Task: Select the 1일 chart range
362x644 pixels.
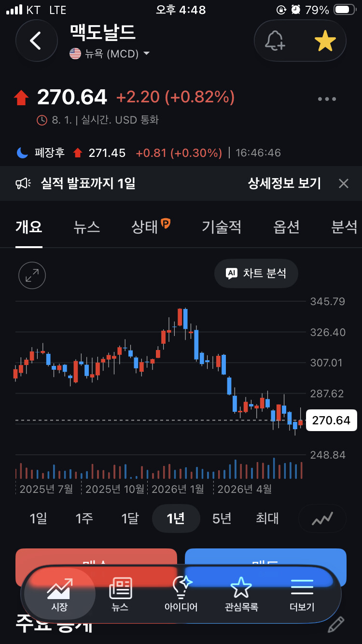Action: pyautogui.click(x=39, y=518)
